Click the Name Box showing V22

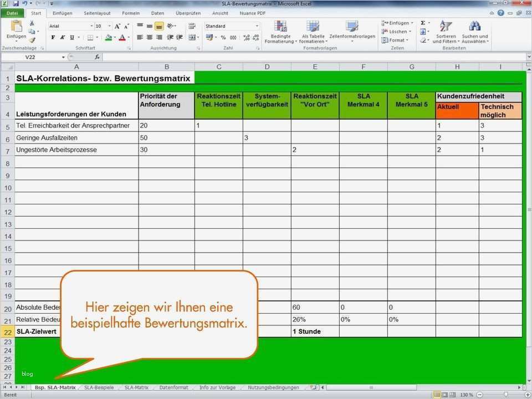click(x=30, y=57)
